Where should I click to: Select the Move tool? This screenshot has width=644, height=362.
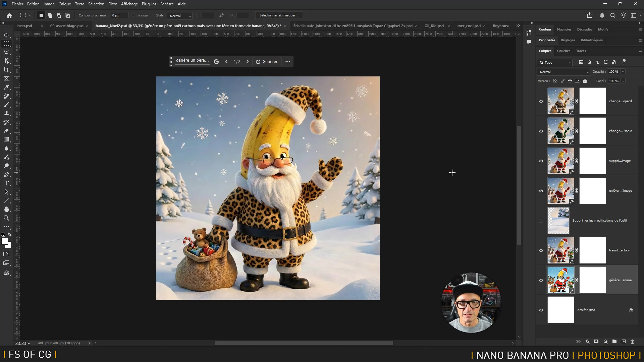pos(6,35)
